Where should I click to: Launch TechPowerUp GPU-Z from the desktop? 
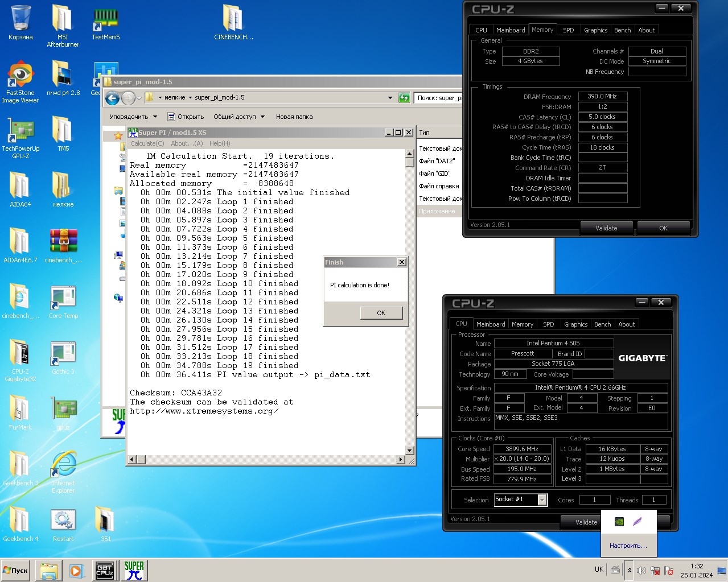click(x=20, y=137)
